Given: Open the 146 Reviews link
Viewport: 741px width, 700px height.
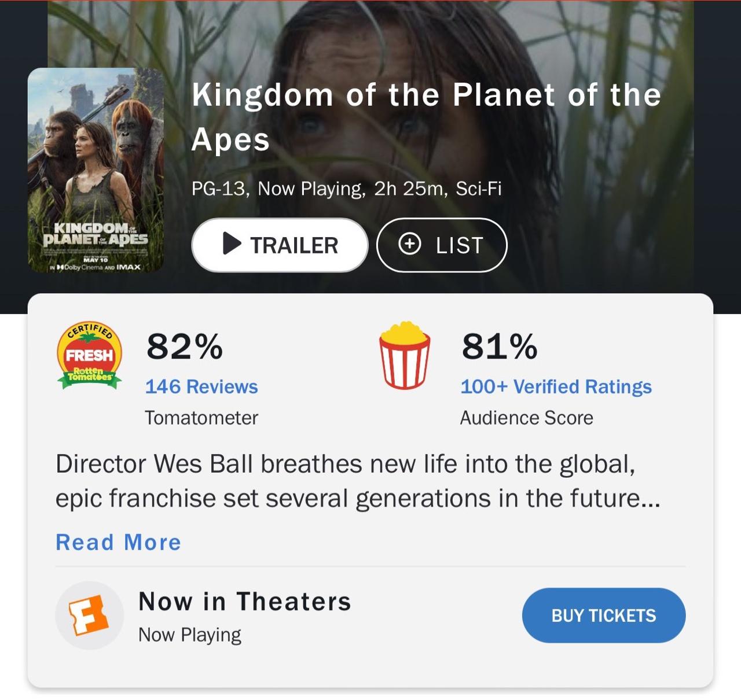Looking at the screenshot, I should pos(201,386).
